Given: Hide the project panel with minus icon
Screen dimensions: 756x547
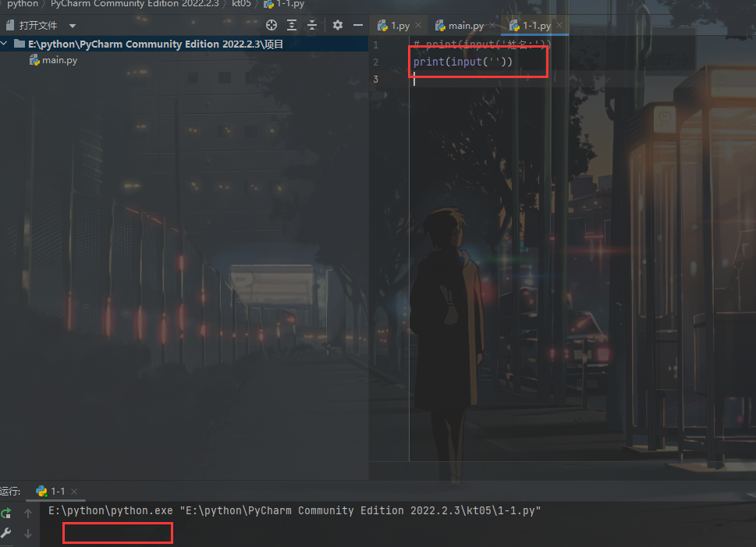Looking at the screenshot, I should [x=358, y=25].
